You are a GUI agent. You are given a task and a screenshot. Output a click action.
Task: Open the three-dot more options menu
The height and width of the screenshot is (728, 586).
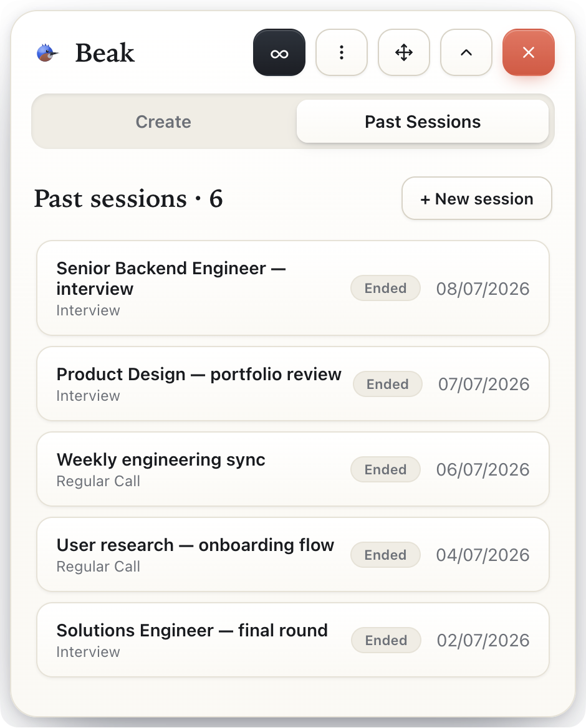341,52
